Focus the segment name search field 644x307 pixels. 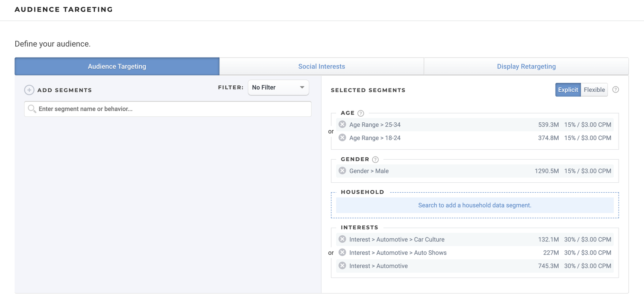point(173,109)
